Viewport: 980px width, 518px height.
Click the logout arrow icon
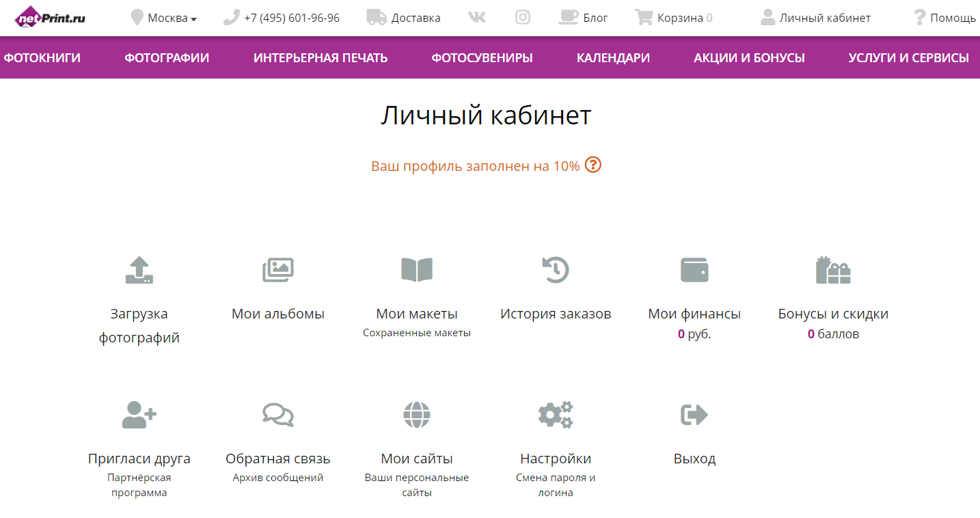pyautogui.click(x=694, y=414)
